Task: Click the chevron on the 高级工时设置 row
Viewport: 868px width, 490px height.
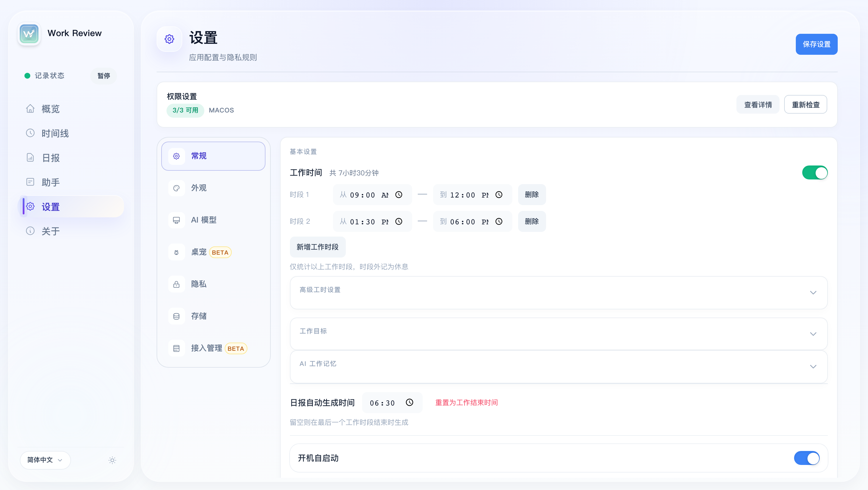Action: [813, 293]
